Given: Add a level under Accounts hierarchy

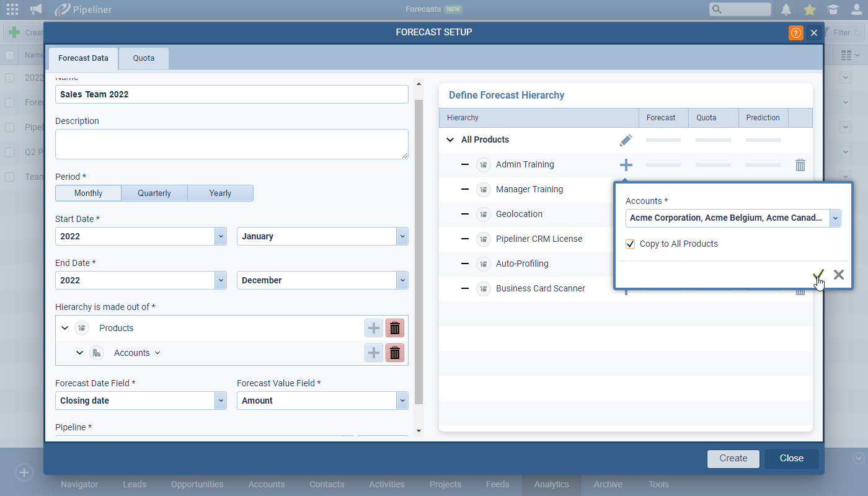Looking at the screenshot, I should click(x=373, y=353).
